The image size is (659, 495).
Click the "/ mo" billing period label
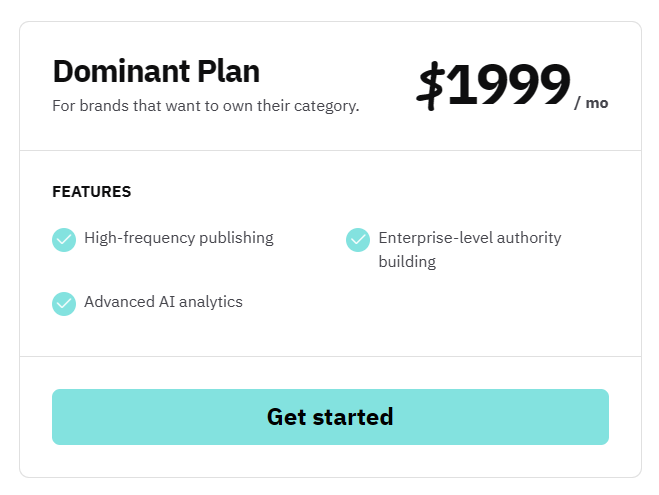pyautogui.click(x=591, y=103)
